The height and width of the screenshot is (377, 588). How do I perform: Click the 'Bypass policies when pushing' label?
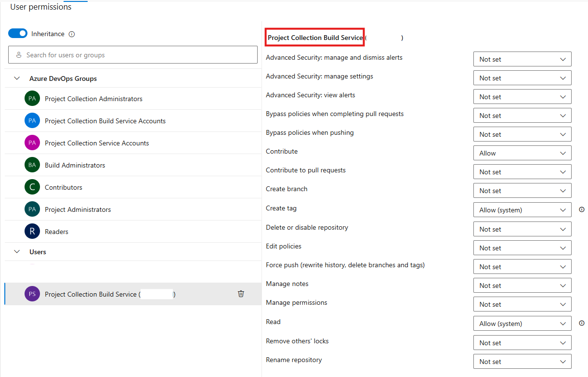[x=310, y=132]
